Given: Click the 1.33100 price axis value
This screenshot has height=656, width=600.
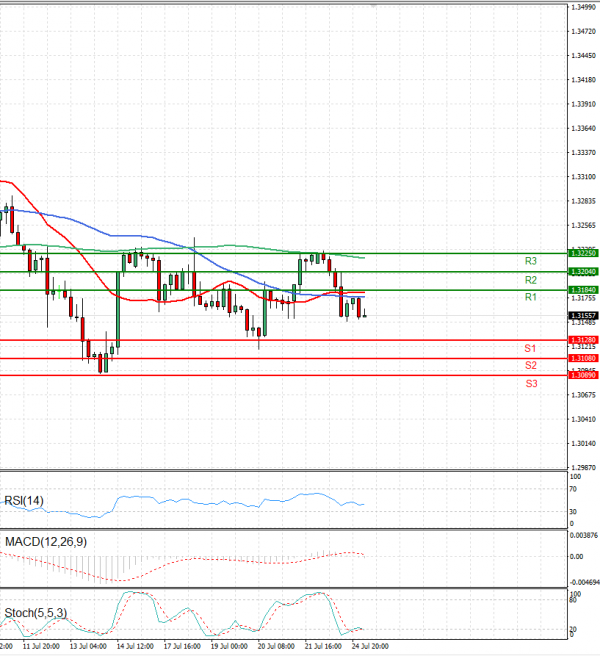Looking at the screenshot, I should (583, 177).
